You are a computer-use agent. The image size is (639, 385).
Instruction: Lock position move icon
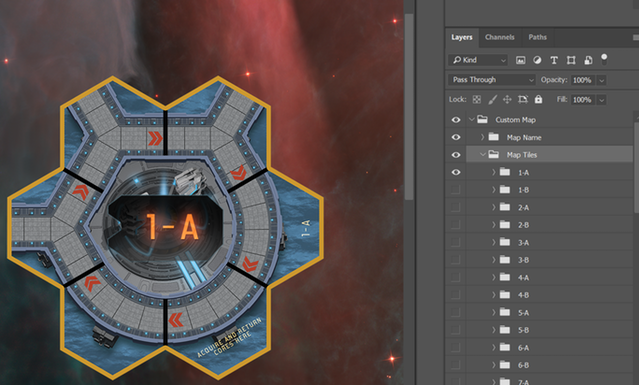[507, 99]
